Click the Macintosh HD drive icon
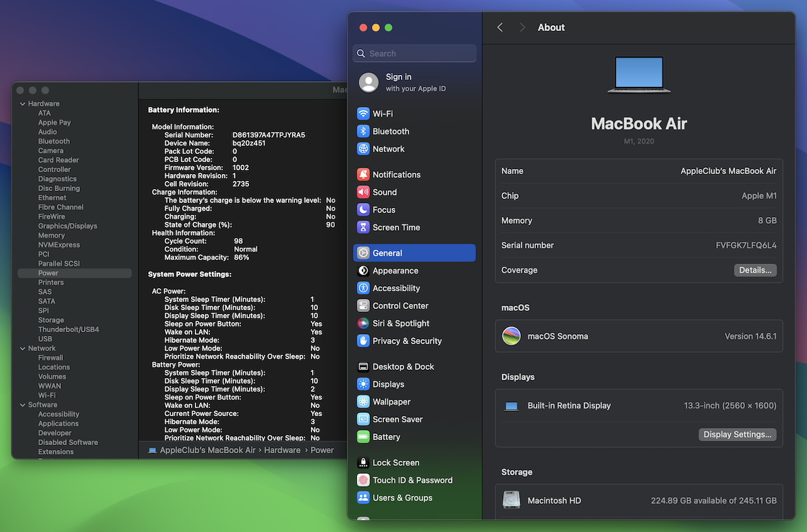The height and width of the screenshot is (532, 807). click(x=511, y=500)
